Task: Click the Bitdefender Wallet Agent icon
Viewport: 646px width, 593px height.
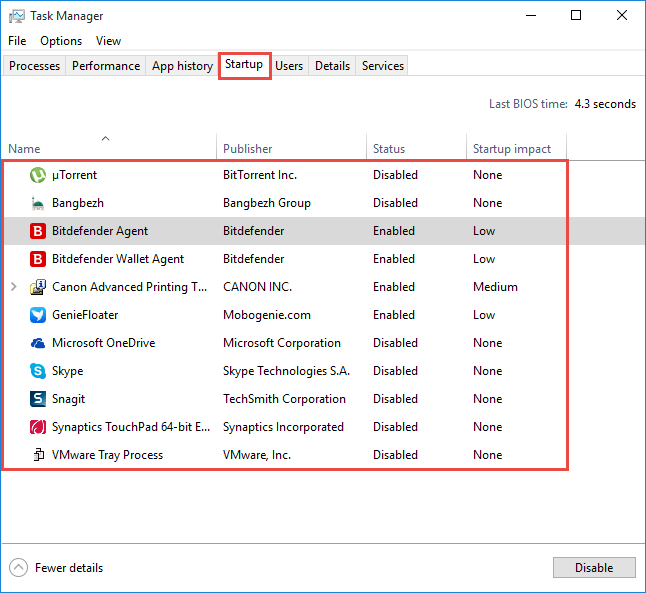Action: 38,259
